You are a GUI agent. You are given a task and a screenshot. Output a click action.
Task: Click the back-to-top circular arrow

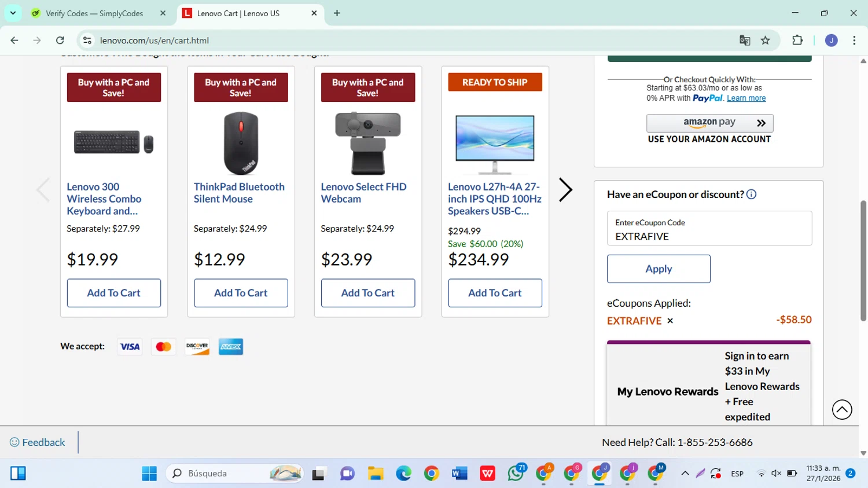pos(842,410)
